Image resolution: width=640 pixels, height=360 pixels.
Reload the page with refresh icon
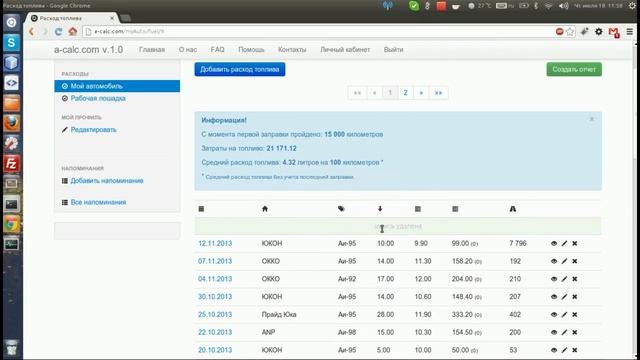[x=58, y=31]
